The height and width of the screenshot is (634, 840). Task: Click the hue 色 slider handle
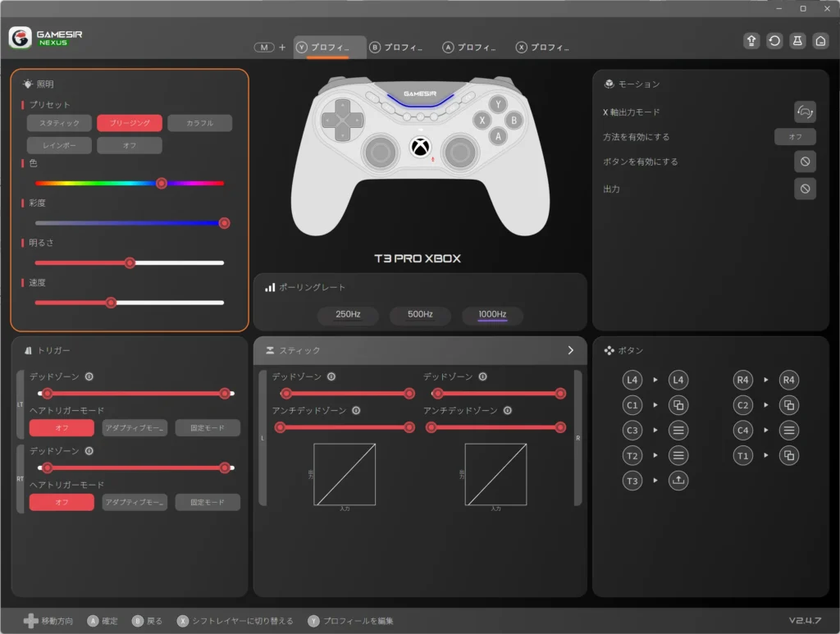pos(162,183)
